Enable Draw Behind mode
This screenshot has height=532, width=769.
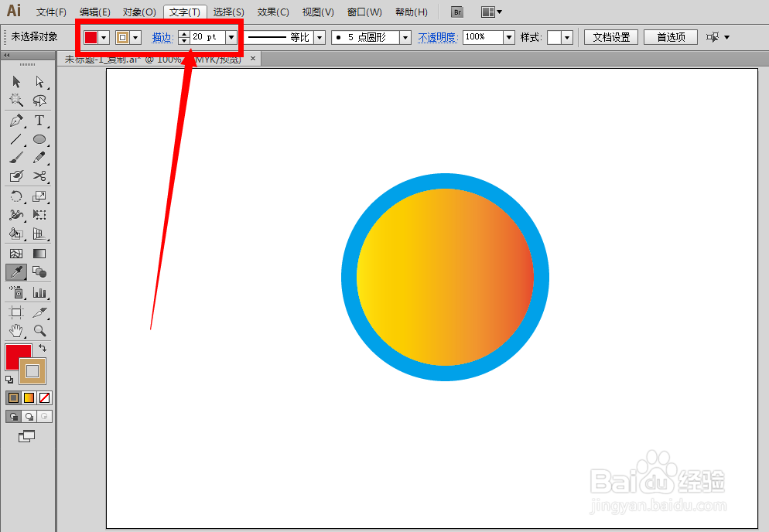pyautogui.click(x=29, y=416)
